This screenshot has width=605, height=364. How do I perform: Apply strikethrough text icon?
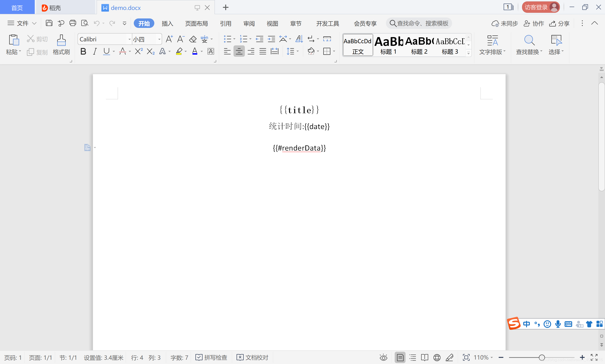123,51
